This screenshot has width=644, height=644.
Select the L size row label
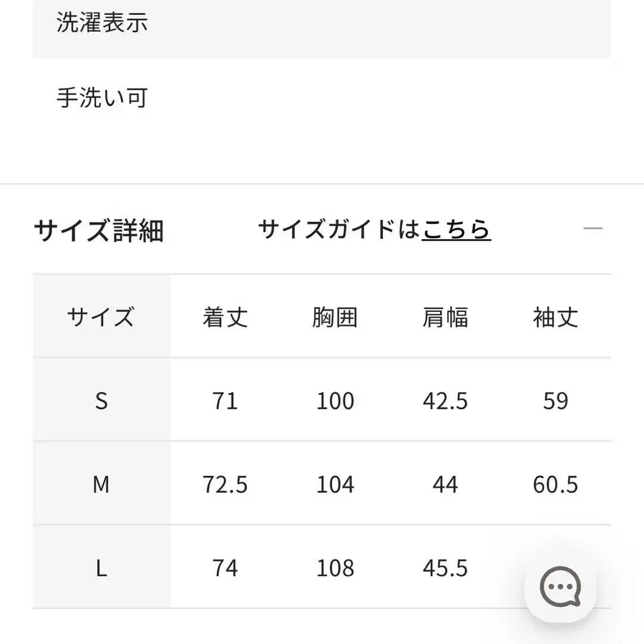pyautogui.click(x=101, y=568)
